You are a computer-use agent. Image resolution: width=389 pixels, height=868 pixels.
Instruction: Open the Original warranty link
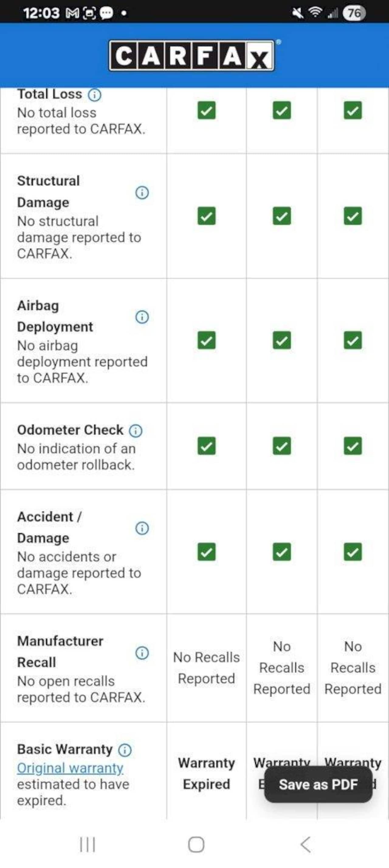pos(70,768)
